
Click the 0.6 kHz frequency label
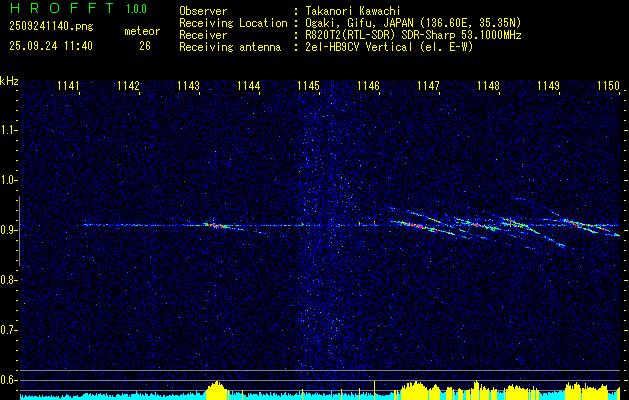pyautogui.click(x=8, y=380)
